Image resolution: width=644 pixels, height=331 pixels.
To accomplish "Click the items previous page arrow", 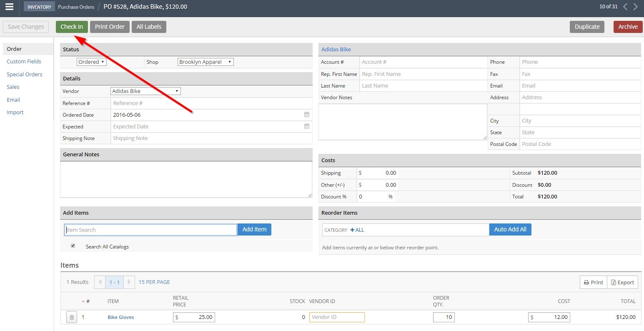I will click(100, 282).
